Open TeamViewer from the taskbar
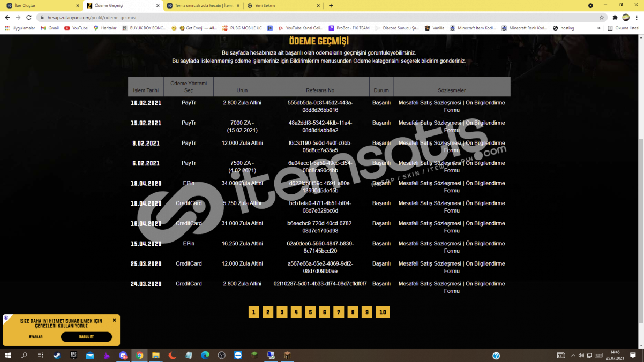The width and height of the screenshot is (644, 362). click(238, 356)
